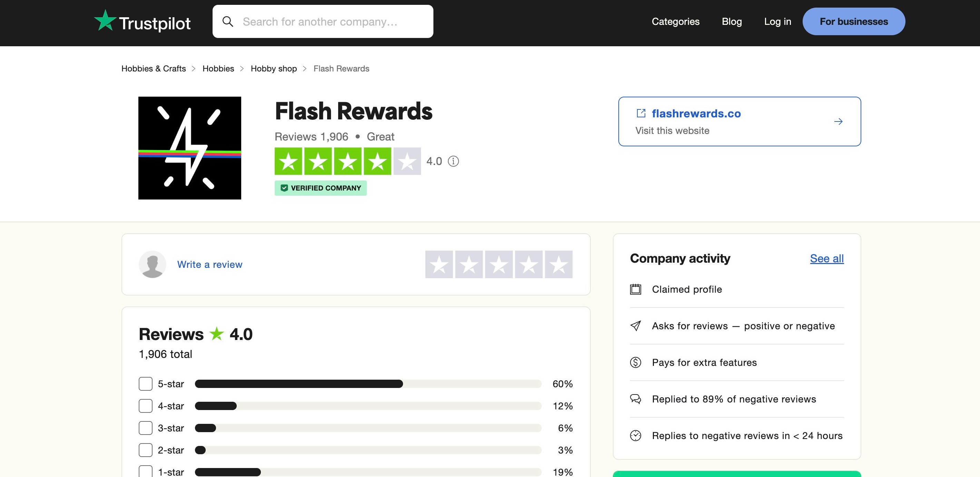Click the 5-star percentage bar
Screen dimensions: 980x477
(368, 384)
